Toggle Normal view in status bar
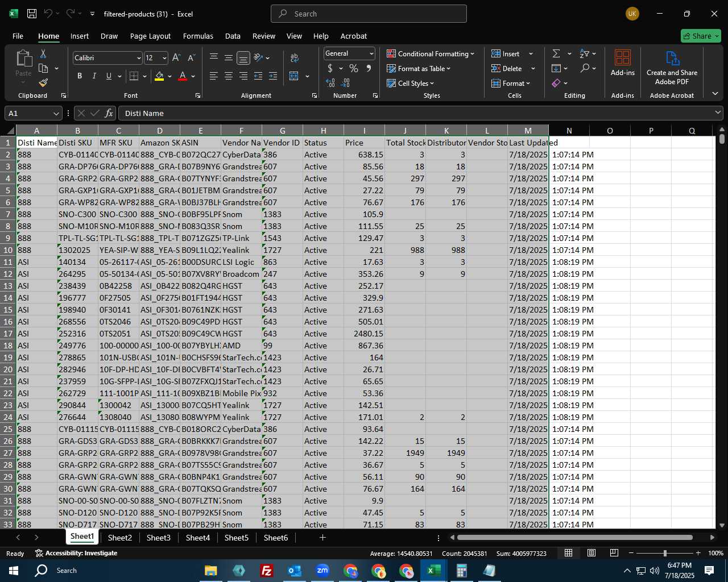 pyautogui.click(x=568, y=553)
